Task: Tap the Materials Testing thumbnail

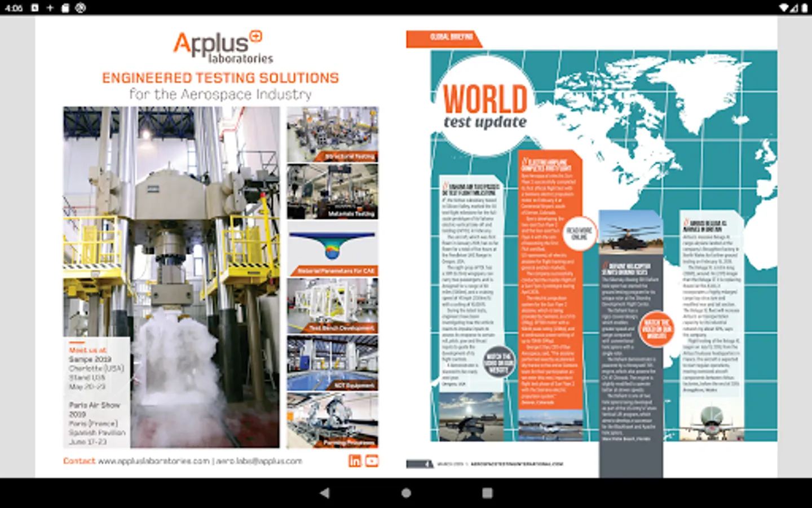Action: (x=332, y=192)
